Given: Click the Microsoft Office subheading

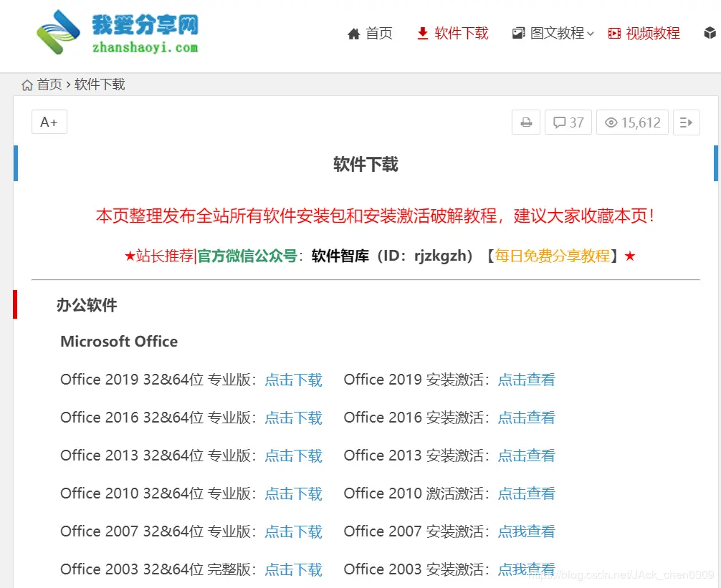Looking at the screenshot, I should pos(119,342).
